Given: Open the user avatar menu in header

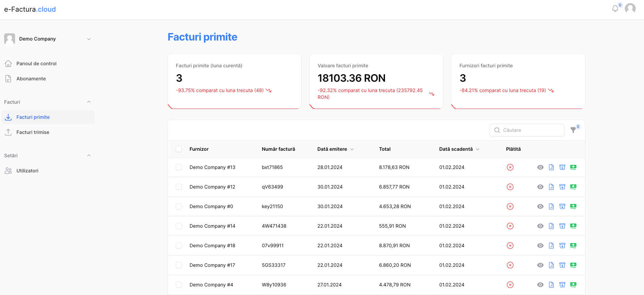Looking at the screenshot, I should pos(630,8).
